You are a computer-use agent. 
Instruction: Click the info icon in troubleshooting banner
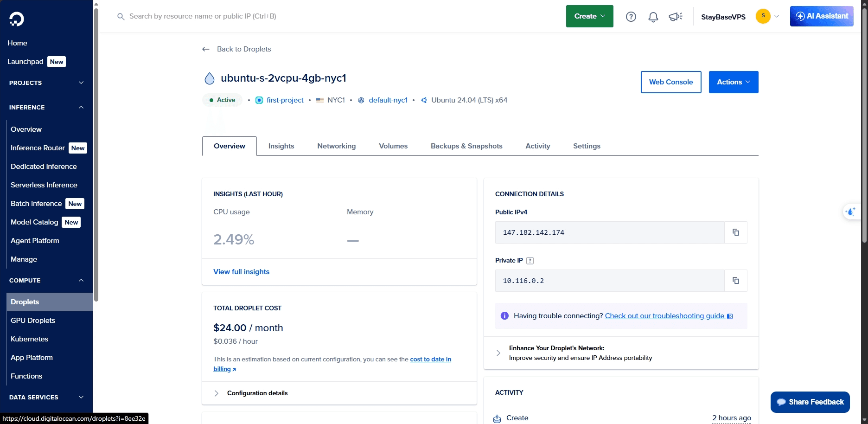coord(504,316)
